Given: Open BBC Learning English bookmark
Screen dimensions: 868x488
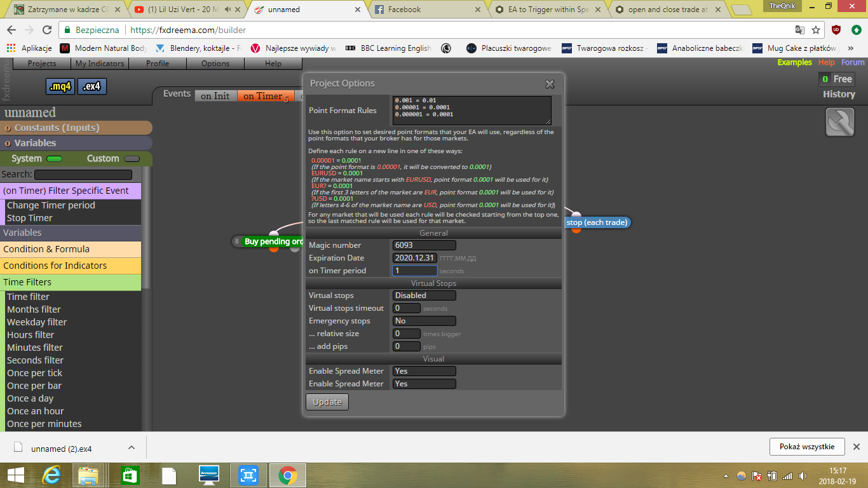Looking at the screenshot, I should click(x=388, y=48).
